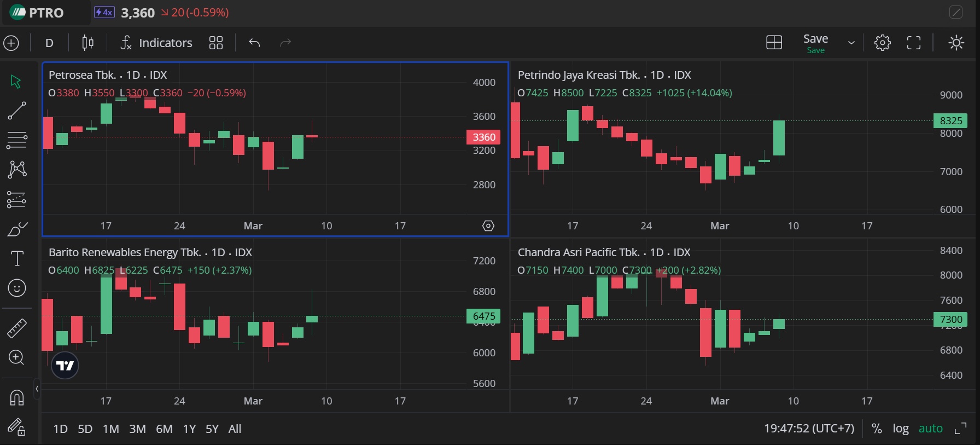
Task: Open the D interval dropdown
Action: [x=49, y=43]
